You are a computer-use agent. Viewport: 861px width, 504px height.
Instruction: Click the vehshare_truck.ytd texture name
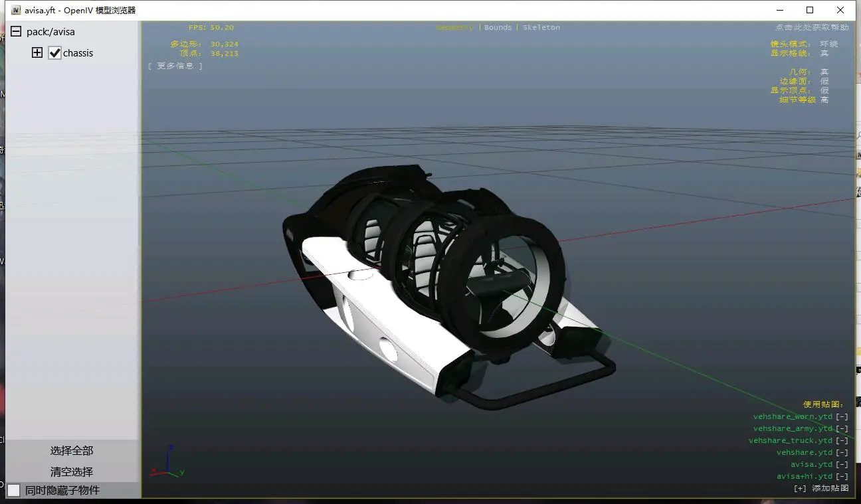tap(791, 441)
